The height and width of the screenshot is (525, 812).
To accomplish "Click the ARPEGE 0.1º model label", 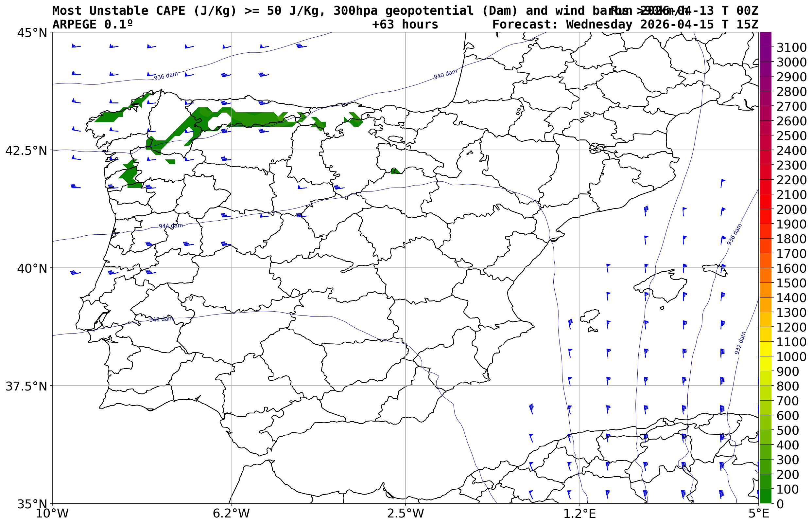I will click(92, 25).
